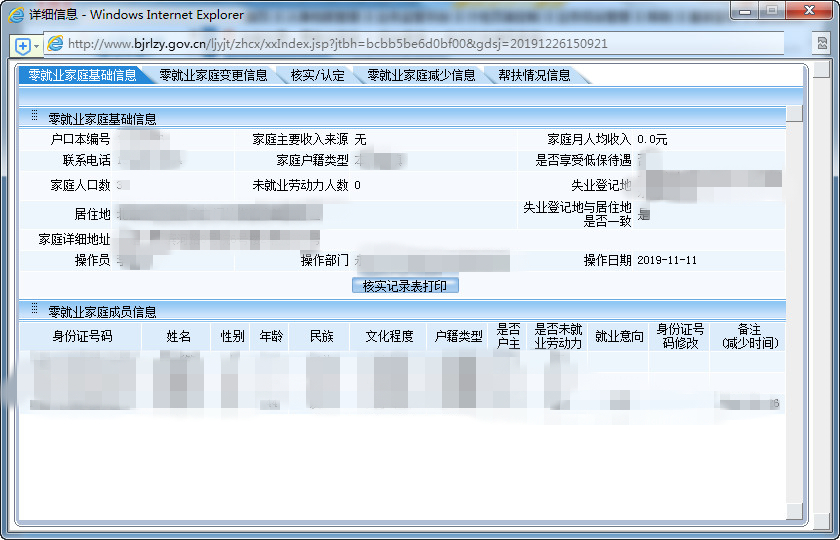Maximize the 详细信息 browser window
This screenshot has height=540, width=840.
772,10
